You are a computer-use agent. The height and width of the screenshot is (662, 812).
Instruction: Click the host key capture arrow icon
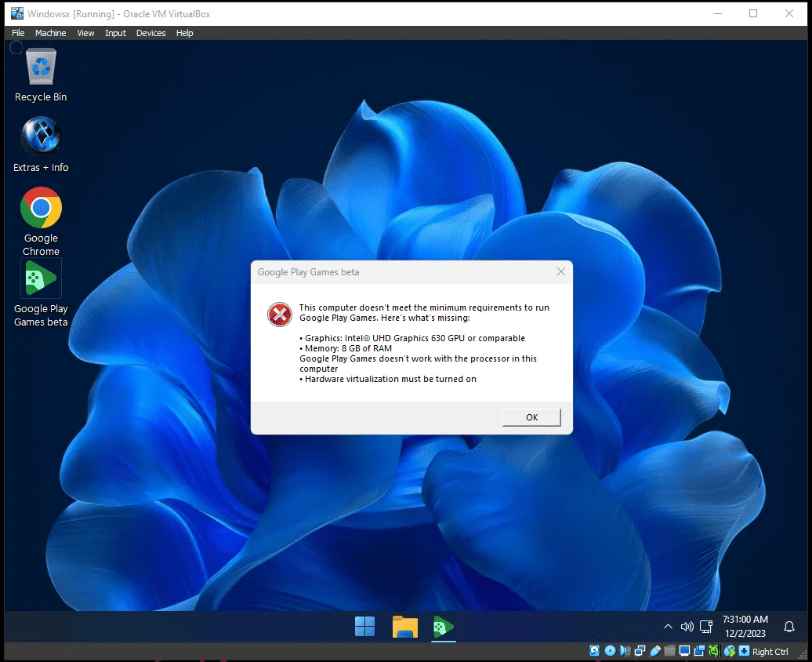744,650
